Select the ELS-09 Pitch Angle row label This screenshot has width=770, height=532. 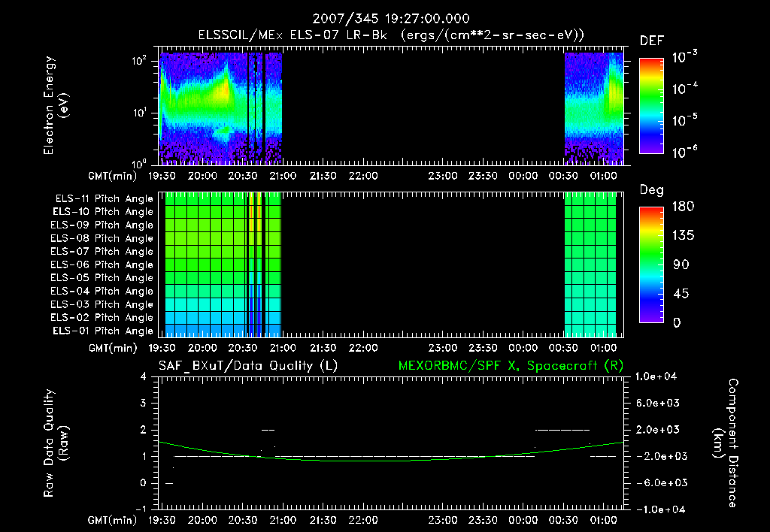tap(102, 225)
